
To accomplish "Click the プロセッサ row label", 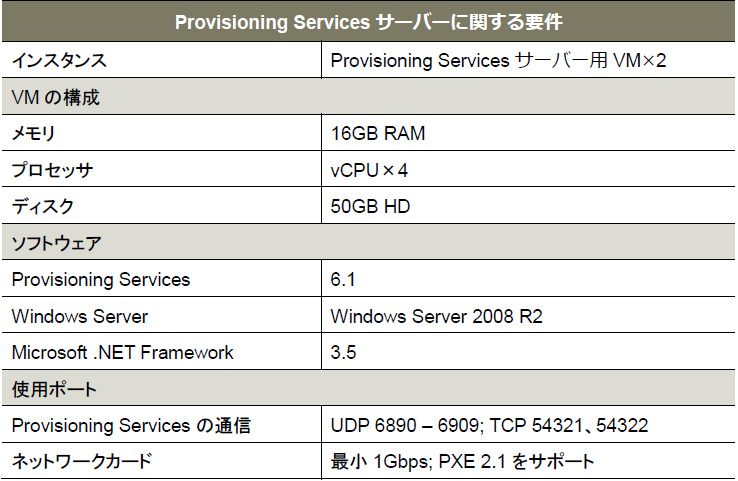I will [x=52, y=170].
